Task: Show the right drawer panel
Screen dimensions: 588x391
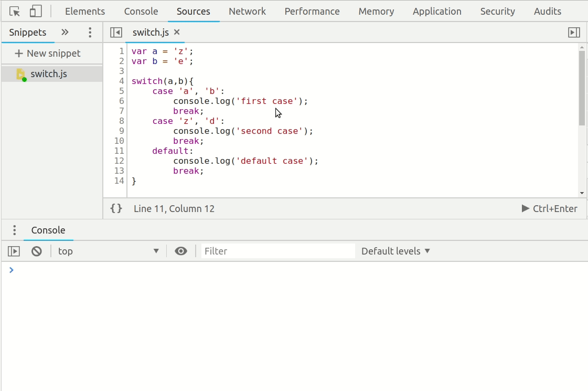Action: pyautogui.click(x=574, y=32)
